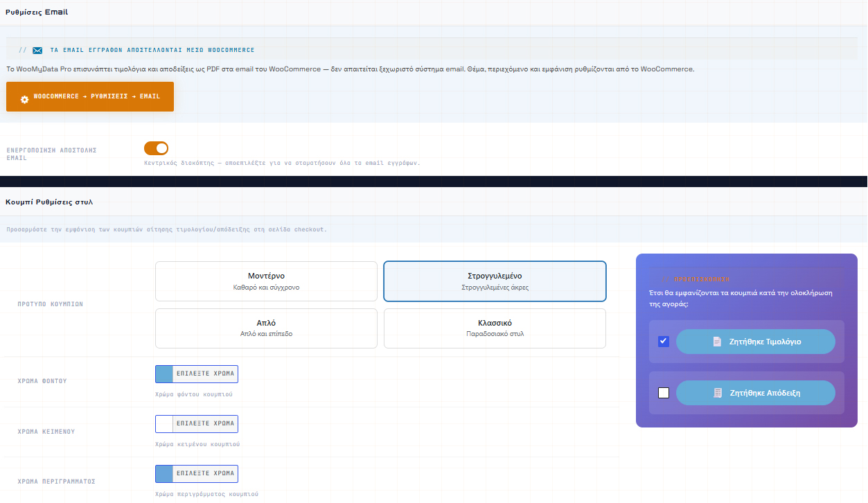Click the WooMyData Pro description paragraph
The width and height of the screenshot is (868, 503).
350,69
